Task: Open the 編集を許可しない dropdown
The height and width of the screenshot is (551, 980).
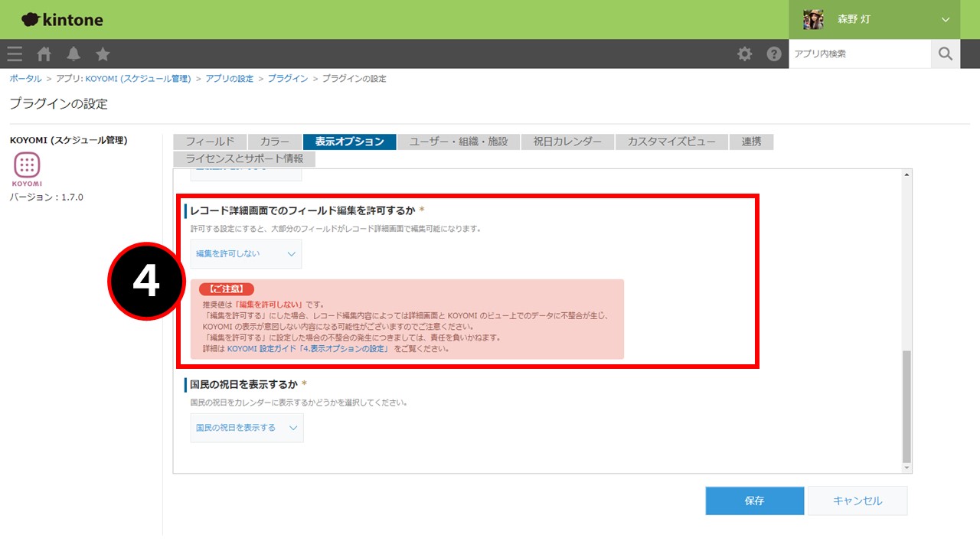Action: point(246,254)
